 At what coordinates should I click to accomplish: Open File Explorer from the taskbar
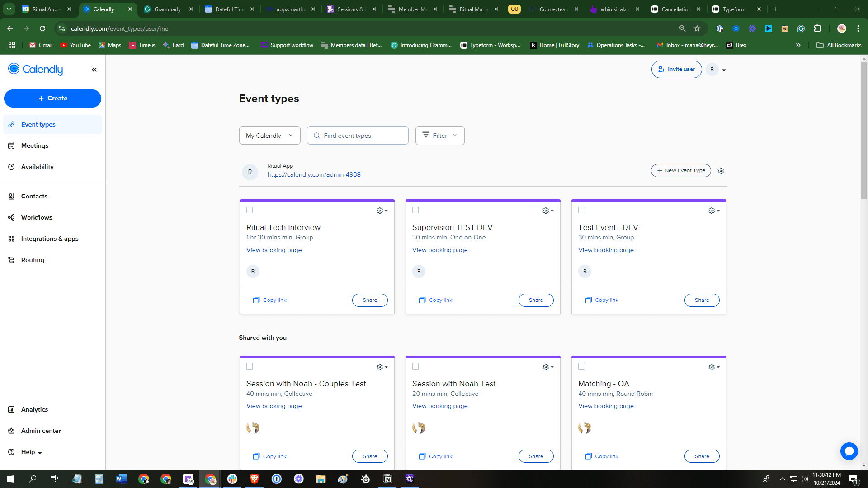[x=321, y=479]
